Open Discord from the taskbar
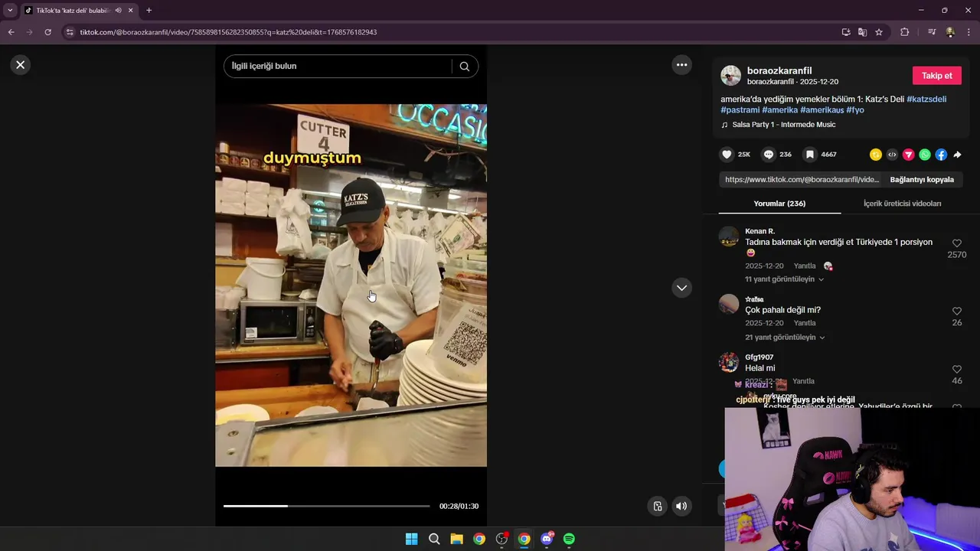This screenshot has height=551, width=980. tap(547, 539)
